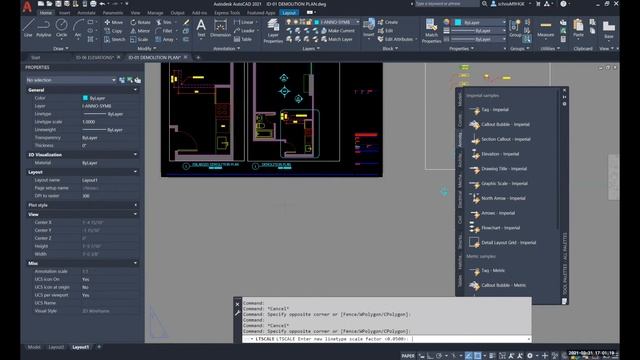Collapse the Misc section
640x360 pixels.
136,263
